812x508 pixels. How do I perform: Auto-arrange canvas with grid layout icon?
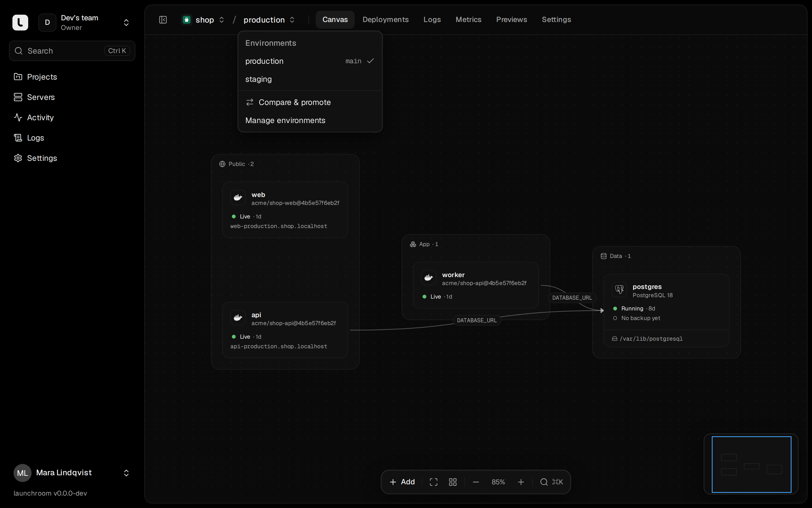point(453,482)
